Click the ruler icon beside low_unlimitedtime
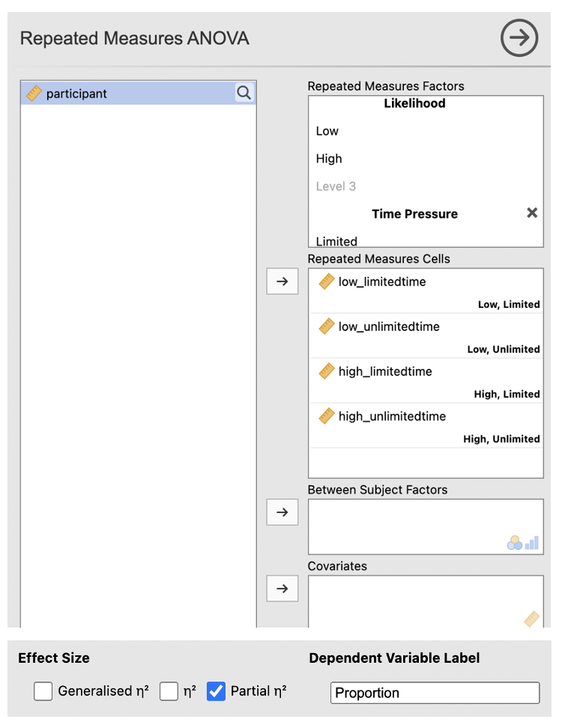This screenshot has height=728, width=562. [326, 327]
